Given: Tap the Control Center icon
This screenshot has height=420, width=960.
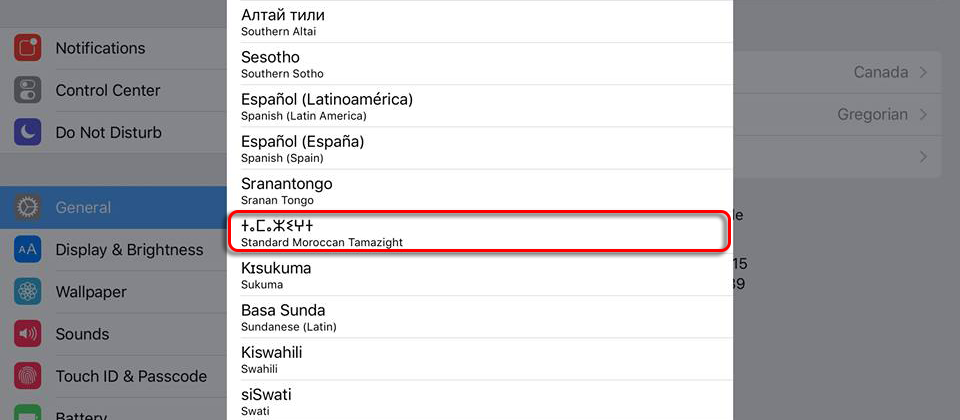Looking at the screenshot, I should tap(27, 90).
